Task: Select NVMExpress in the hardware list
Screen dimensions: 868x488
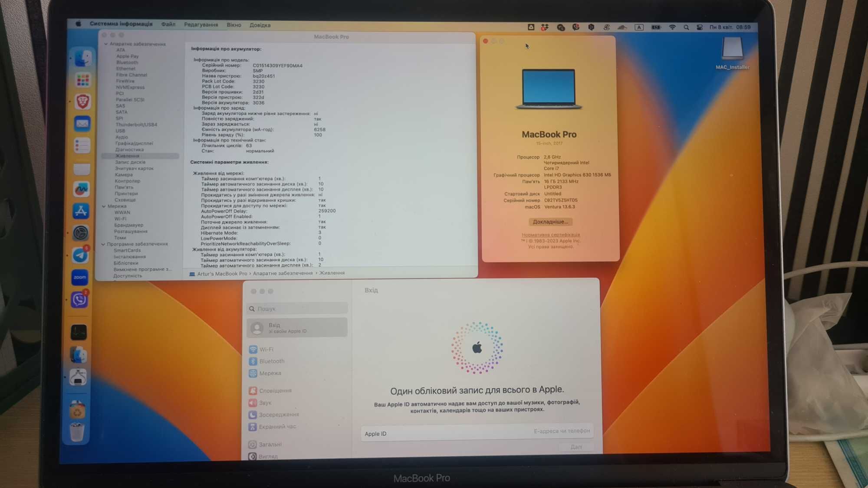Action: click(130, 87)
